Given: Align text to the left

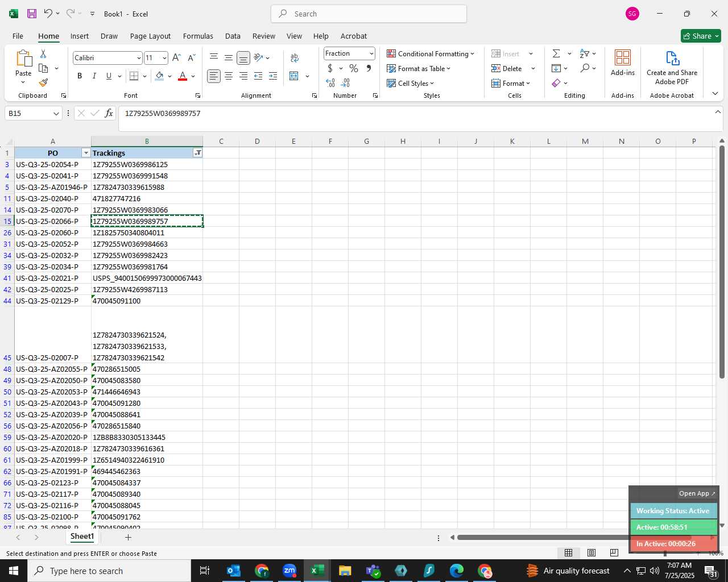Looking at the screenshot, I should click(x=214, y=76).
